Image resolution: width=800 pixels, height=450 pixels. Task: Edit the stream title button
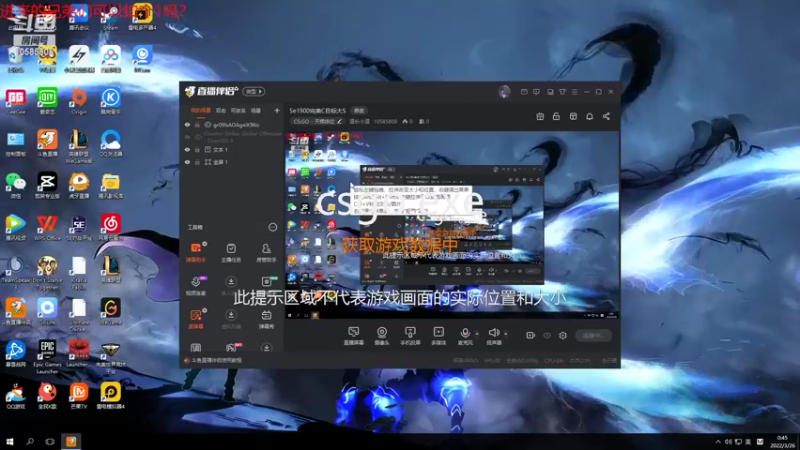point(359,111)
